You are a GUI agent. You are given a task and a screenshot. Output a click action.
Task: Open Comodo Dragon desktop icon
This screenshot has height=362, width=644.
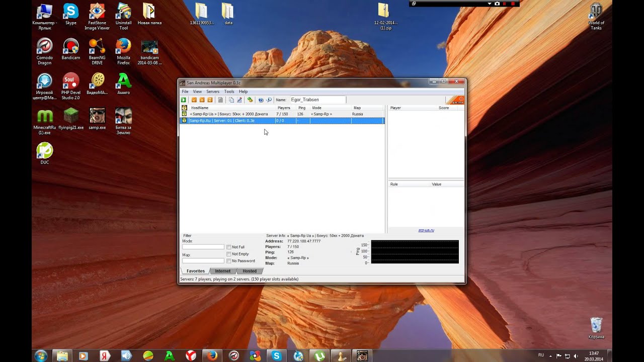(x=45, y=51)
